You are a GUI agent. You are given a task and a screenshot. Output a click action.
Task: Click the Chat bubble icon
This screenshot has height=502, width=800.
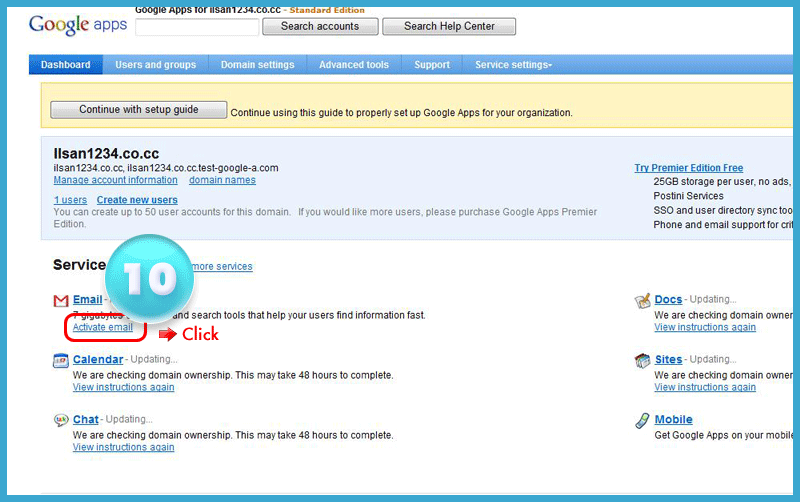pyautogui.click(x=61, y=420)
